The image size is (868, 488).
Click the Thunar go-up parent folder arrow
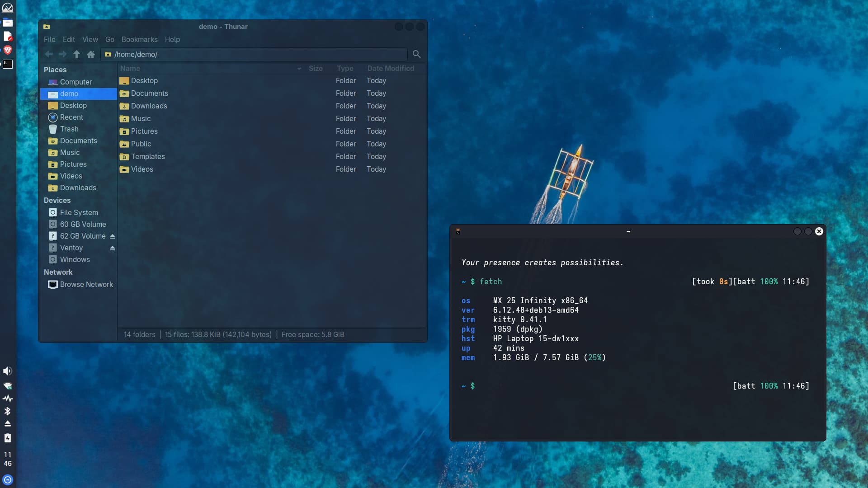pyautogui.click(x=76, y=54)
